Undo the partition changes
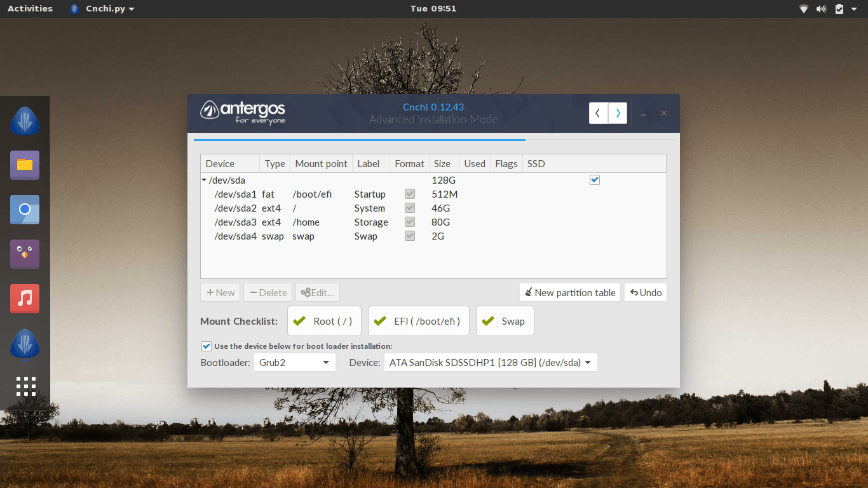 click(646, 292)
